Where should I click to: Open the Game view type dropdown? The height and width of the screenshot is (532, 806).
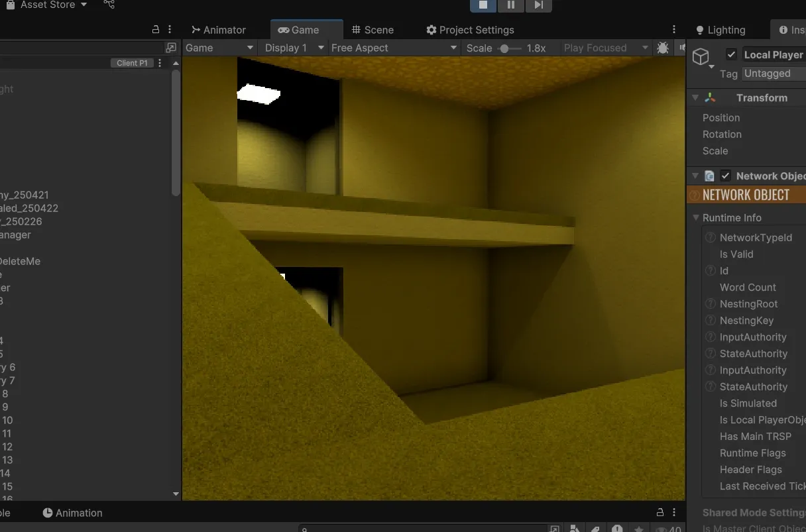coord(219,48)
